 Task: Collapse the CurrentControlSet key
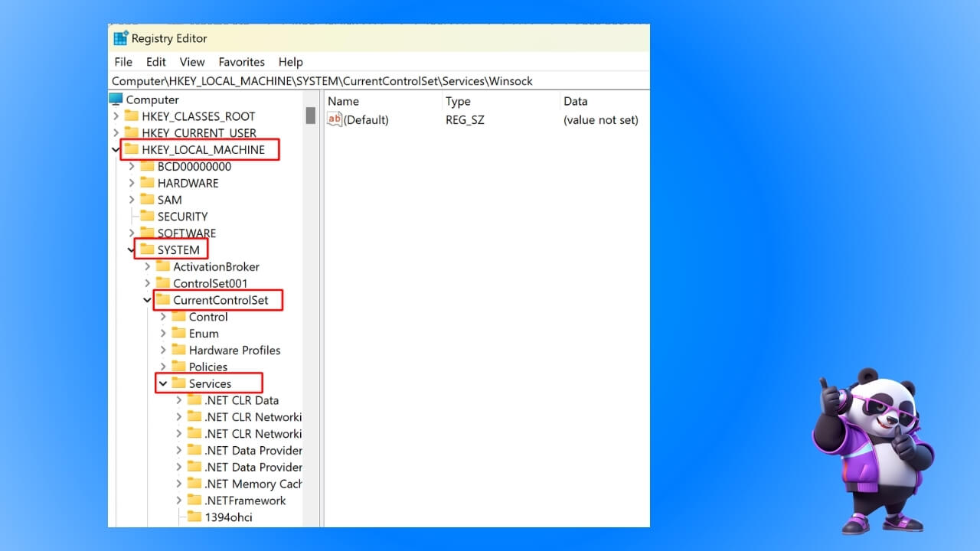click(147, 300)
